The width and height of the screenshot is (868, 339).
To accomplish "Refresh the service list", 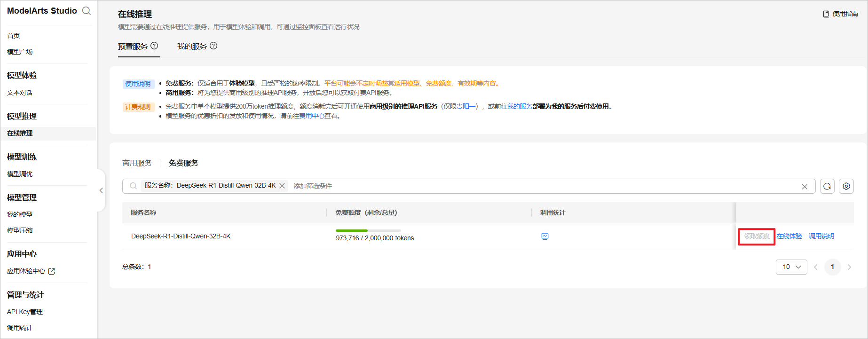I will click(827, 186).
